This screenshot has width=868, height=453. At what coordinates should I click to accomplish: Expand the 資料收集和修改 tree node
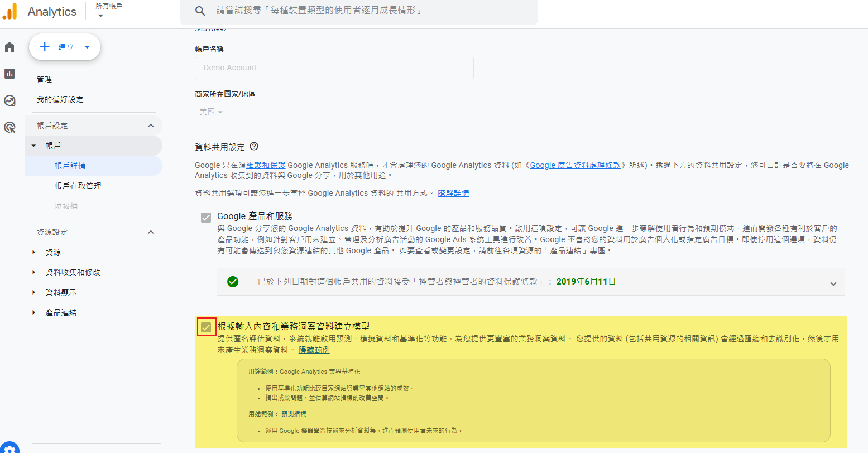tap(33, 272)
